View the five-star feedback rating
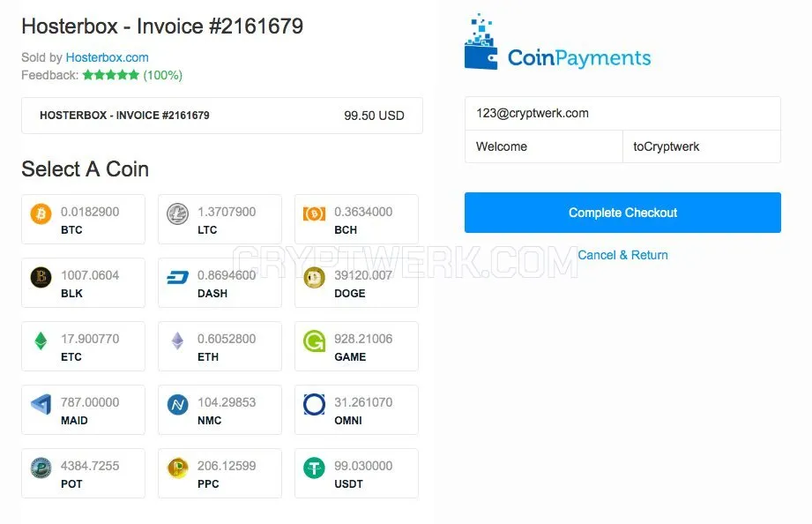 pyautogui.click(x=111, y=75)
